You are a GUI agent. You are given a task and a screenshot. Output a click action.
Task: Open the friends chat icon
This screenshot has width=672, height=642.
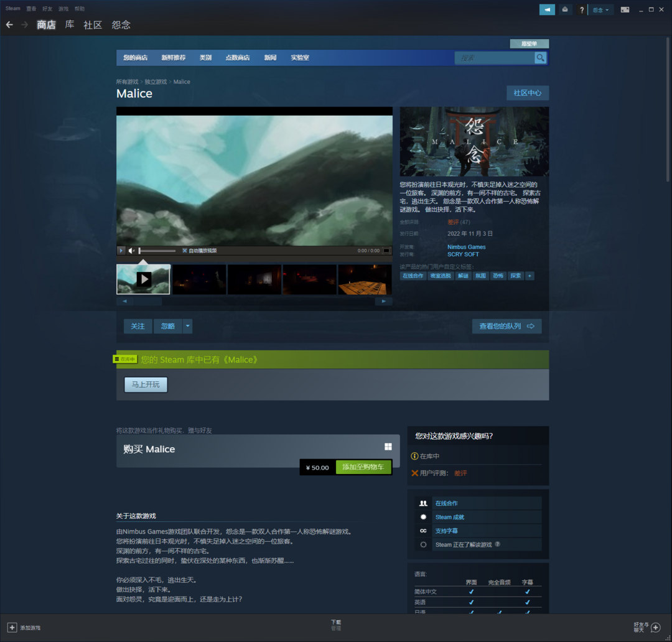point(655,628)
